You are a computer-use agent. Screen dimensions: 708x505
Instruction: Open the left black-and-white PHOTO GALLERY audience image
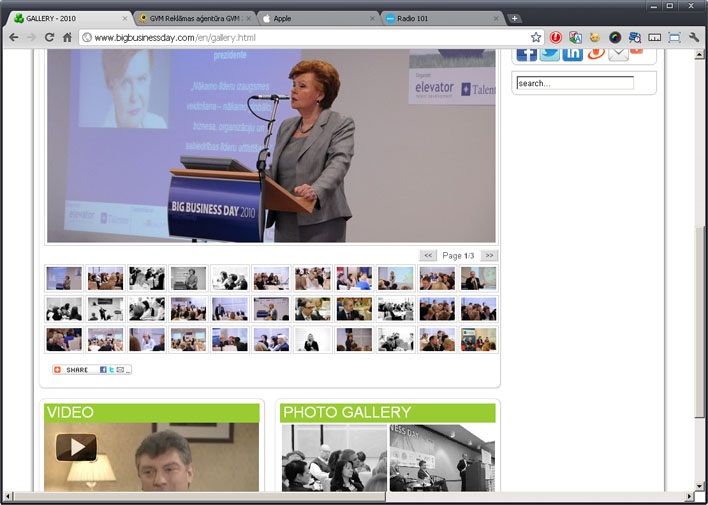click(x=335, y=458)
